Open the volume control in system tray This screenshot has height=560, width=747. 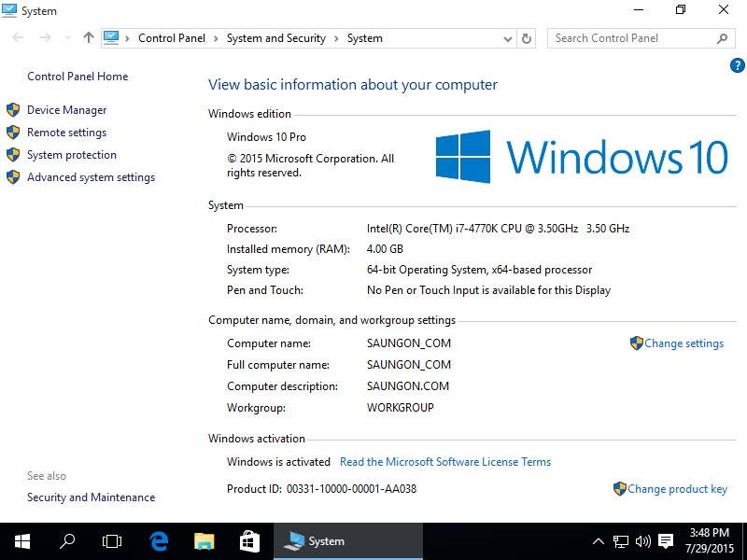point(643,540)
